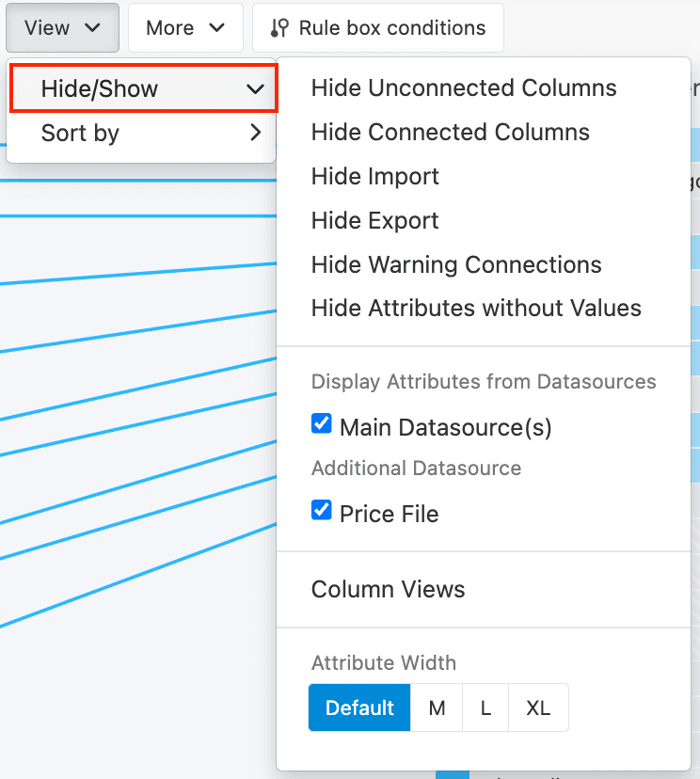Choose Hide Export option
This screenshot has height=779, width=700.
point(374,221)
